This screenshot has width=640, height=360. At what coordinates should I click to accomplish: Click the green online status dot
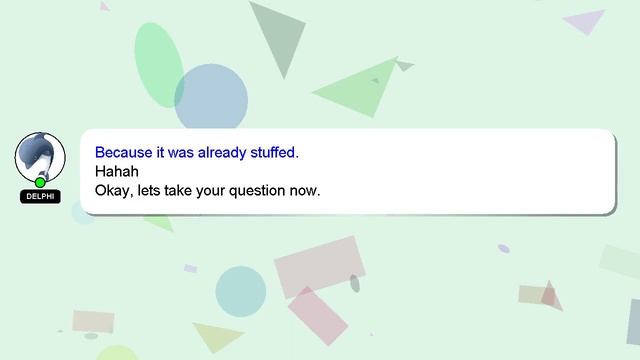[40, 182]
